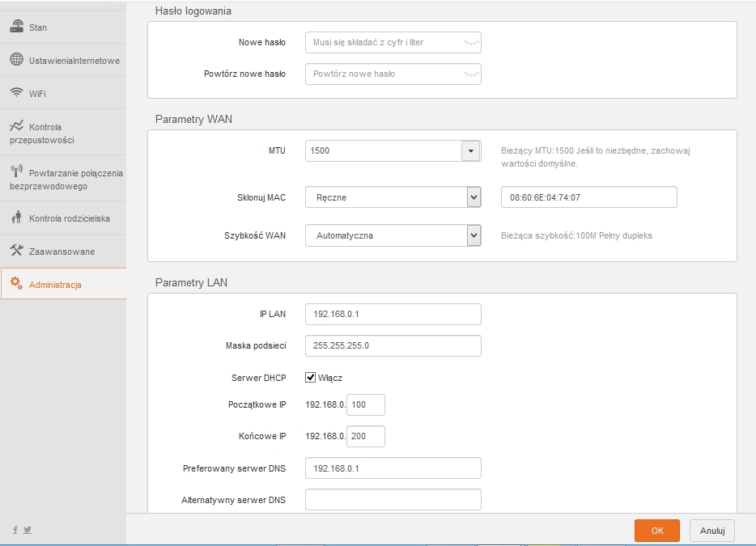The height and width of the screenshot is (546, 756).
Task: Click the empty Alternatywny serwer DNS field
Action: coord(393,500)
